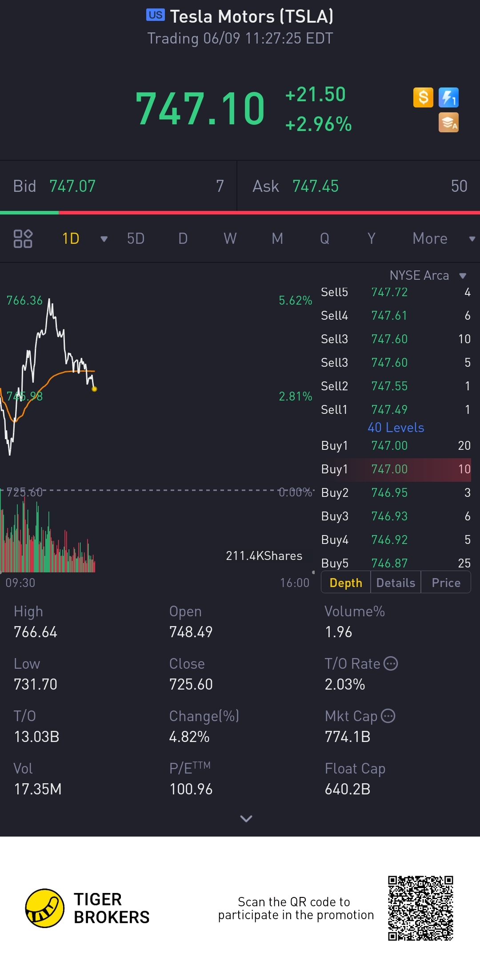This screenshot has height=980, width=480.
Task: Tap the yellow dollar sign icon
Action: [423, 97]
